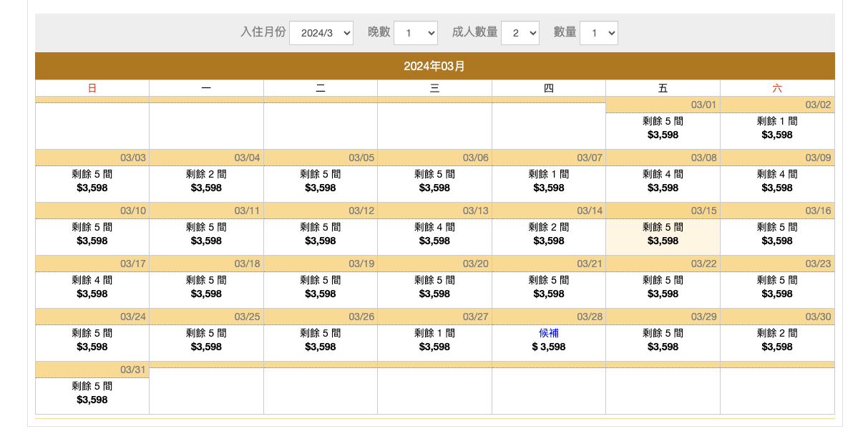Expand the 成人數量 adults dropdown

tap(520, 33)
